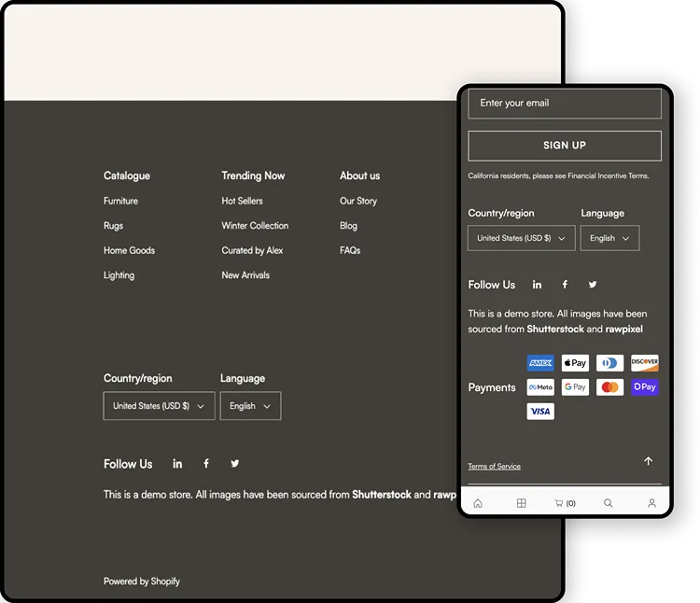Open mobile English language dropdown
This screenshot has width=700, height=603.
[609, 238]
